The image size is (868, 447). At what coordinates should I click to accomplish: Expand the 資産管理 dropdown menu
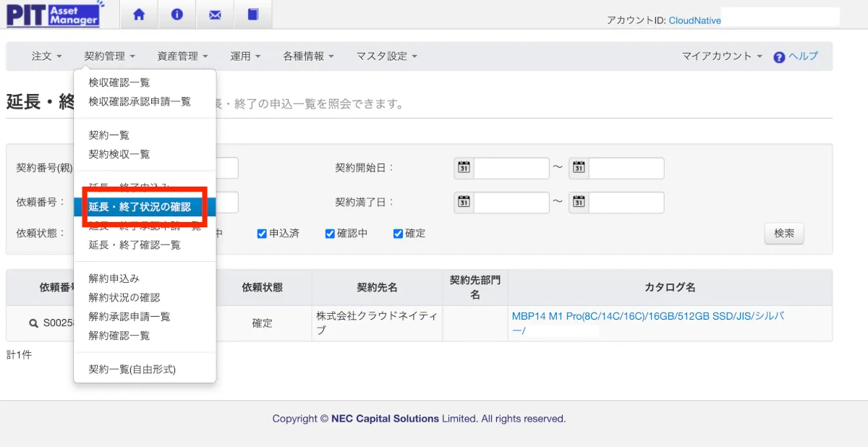(182, 56)
